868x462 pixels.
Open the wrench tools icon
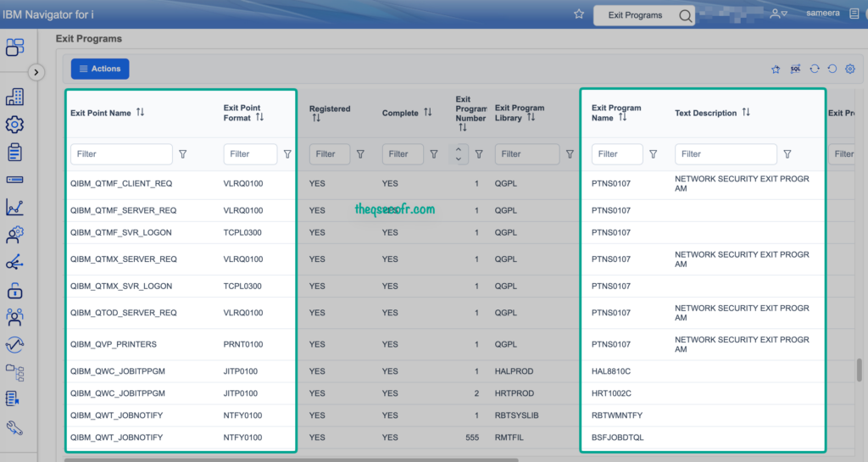[14, 428]
